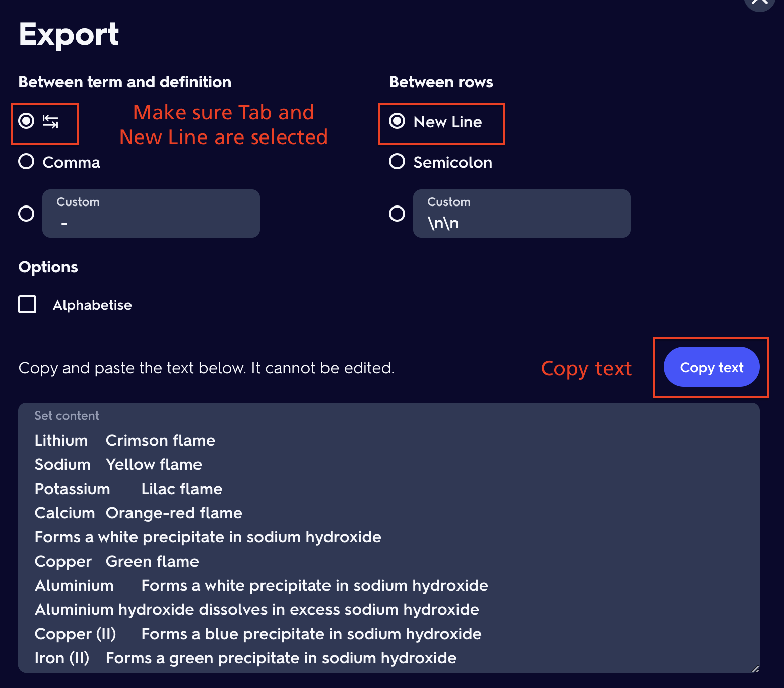Click the Semicolon option label
The height and width of the screenshot is (688, 784).
point(453,162)
